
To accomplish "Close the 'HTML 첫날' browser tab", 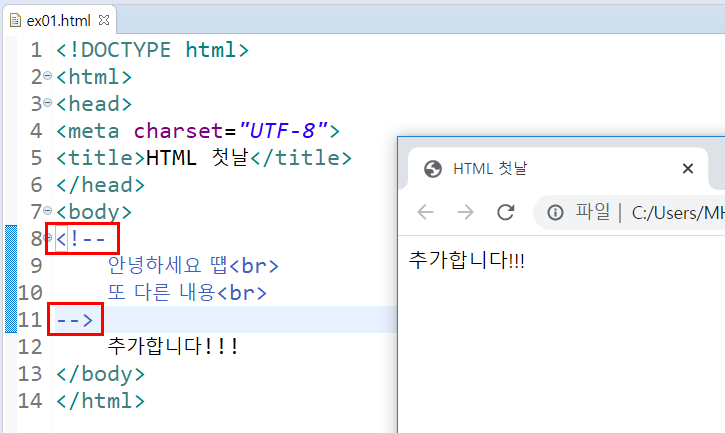I will point(688,169).
